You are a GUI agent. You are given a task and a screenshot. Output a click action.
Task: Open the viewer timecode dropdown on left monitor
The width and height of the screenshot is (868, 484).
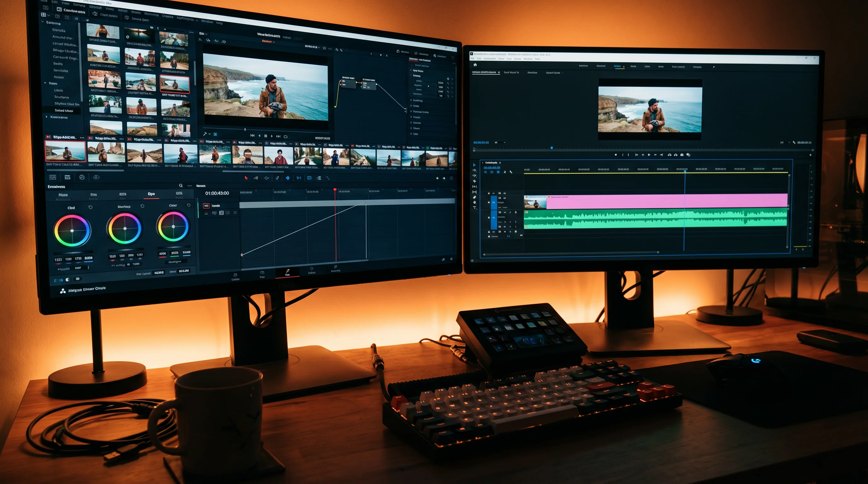pyautogui.click(x=312, y=47)
